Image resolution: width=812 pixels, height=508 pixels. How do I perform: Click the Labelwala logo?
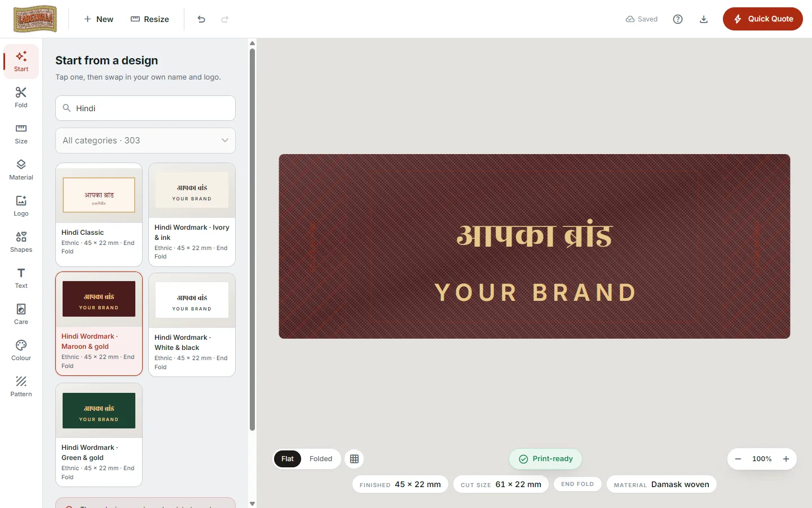tap(35, 19)
